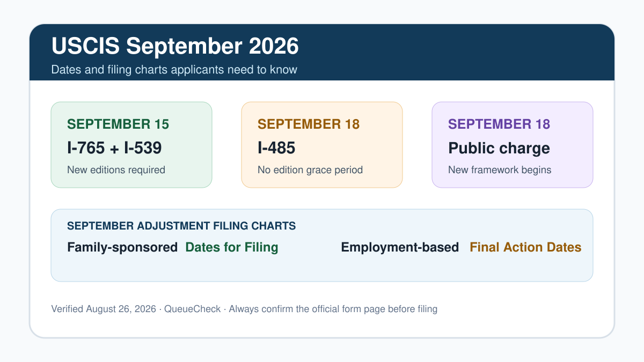644x362 pixels.
Task: Open the green September 15 card
Action: [131, 145]
